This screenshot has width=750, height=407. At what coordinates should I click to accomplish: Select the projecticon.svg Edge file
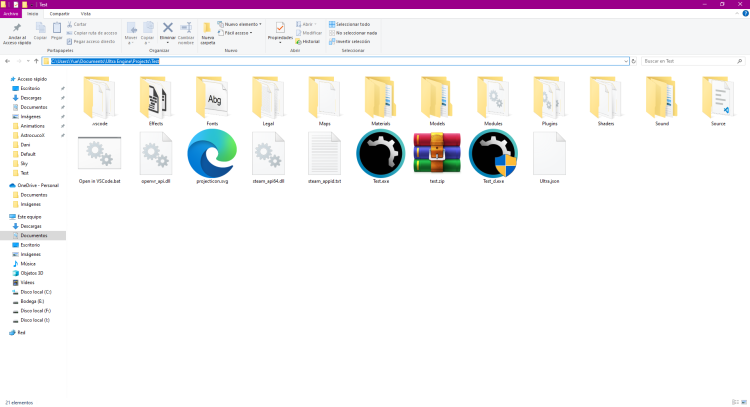click(x=212, y=154)
